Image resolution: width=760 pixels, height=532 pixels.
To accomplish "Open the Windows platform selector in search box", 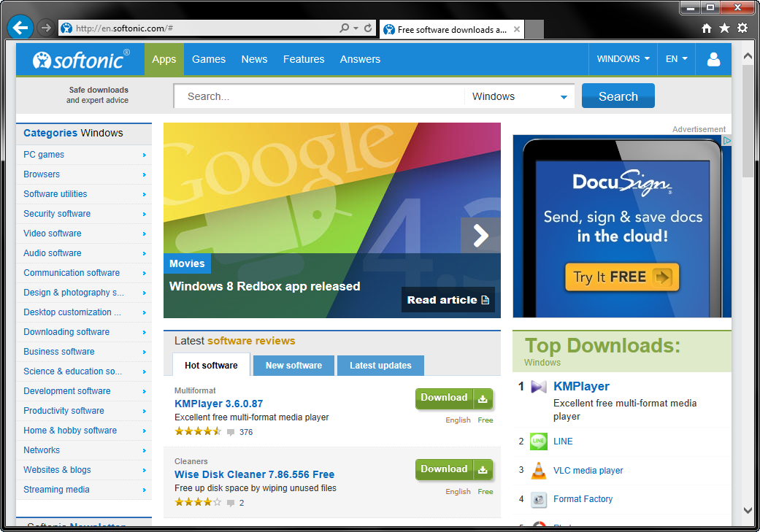I will (519, 96).
